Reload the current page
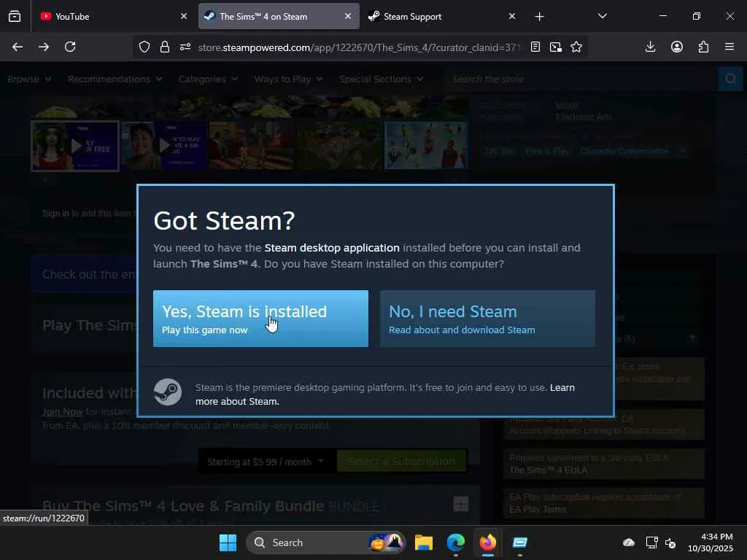This screenshot has width=747, height=560. point(70,47)
